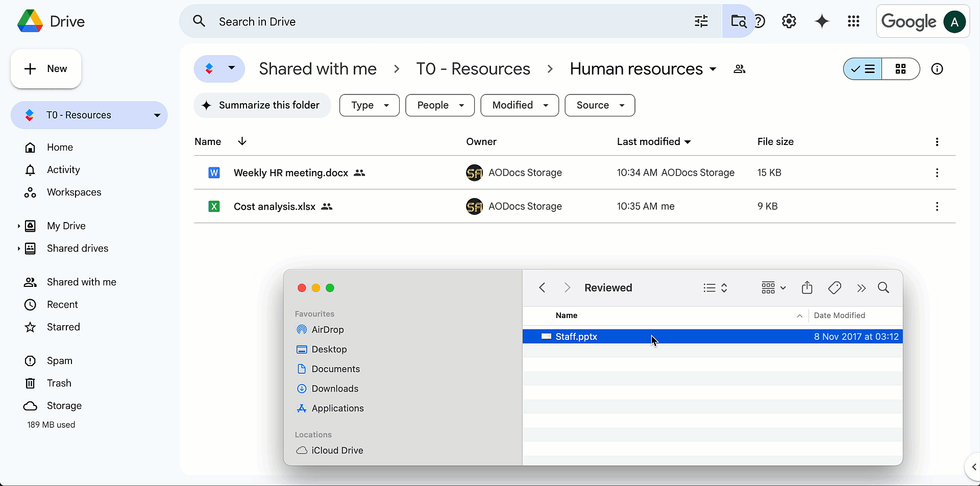The height and width of the screenshot is (486, 980).
Task: Open Workspaces in Drive sidebar
Action: pyautogui.click(x=74, y=192)
